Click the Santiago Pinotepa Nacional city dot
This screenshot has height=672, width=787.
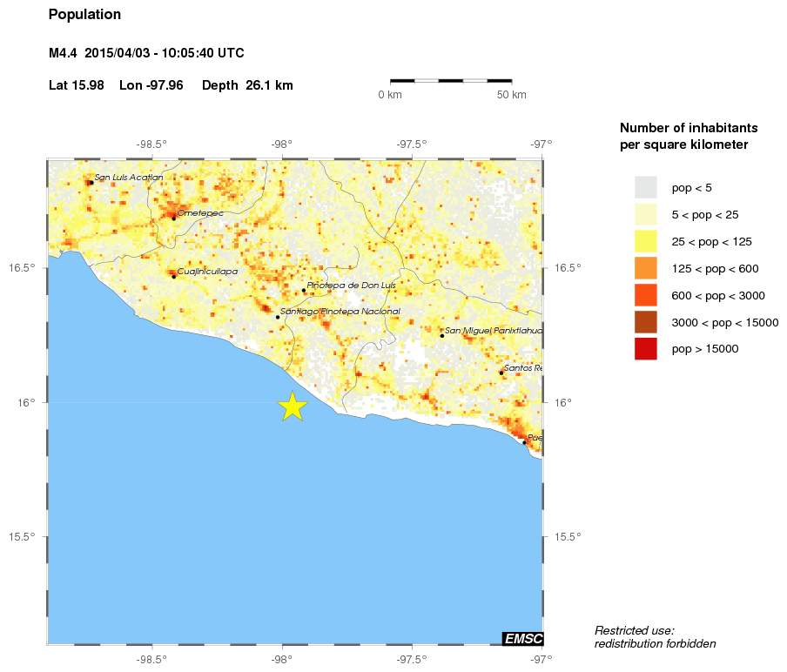point(278,317)
